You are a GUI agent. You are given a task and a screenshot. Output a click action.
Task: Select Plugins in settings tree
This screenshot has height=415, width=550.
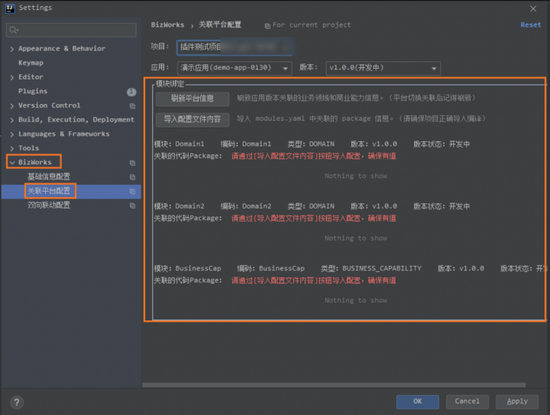[33, 91]
